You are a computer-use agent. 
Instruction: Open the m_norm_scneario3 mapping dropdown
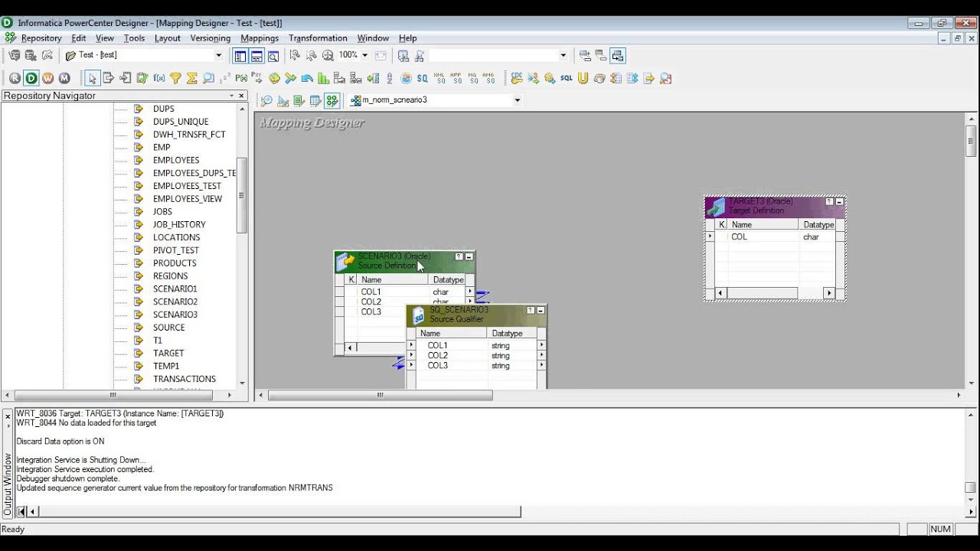tap(517, 100)
